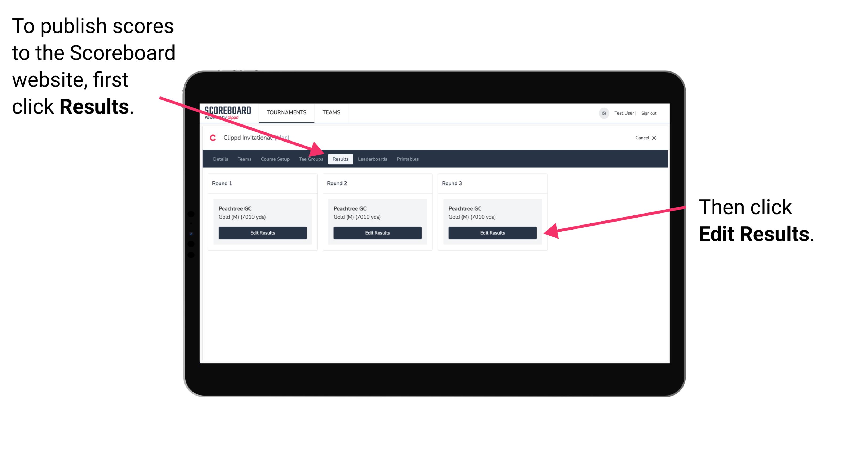868x467 pixels.
Task: Expand the Course Setup tab
Action: [274, 159]
